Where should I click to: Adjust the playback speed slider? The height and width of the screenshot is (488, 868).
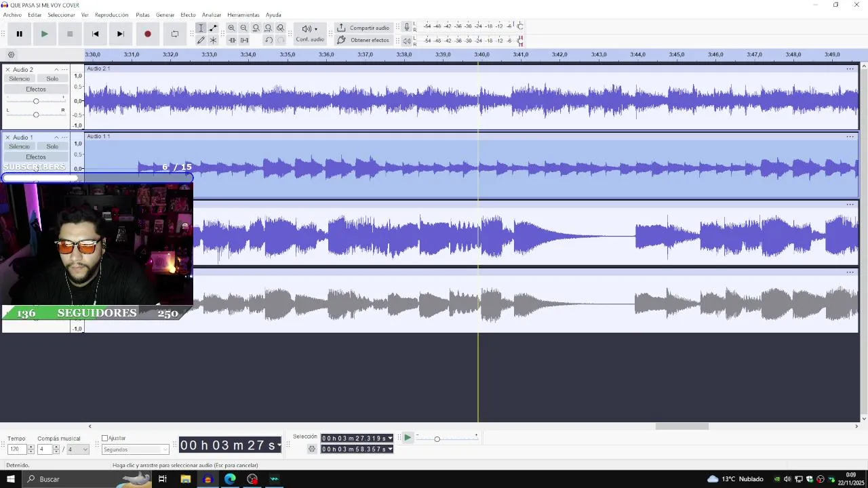coord(437,439)
